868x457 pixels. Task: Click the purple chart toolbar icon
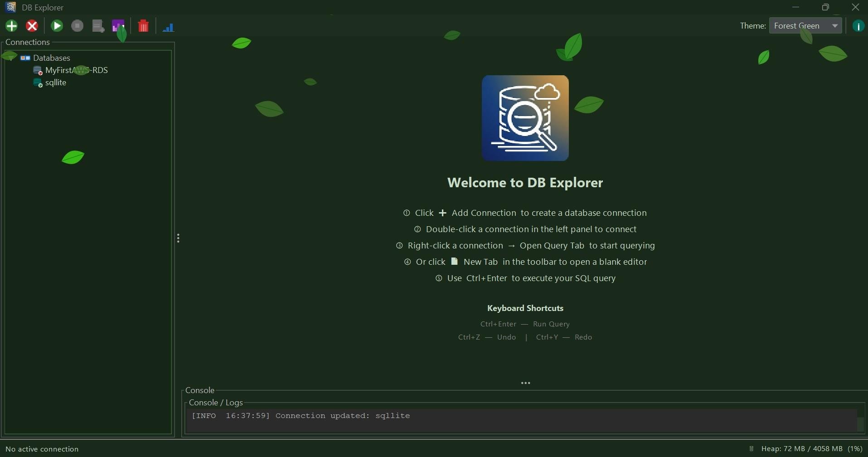119,26
